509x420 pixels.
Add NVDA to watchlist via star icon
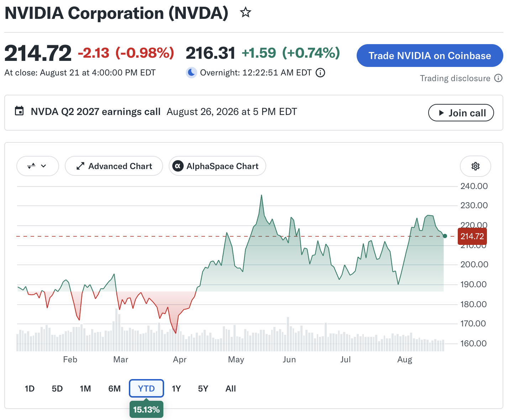246,13
